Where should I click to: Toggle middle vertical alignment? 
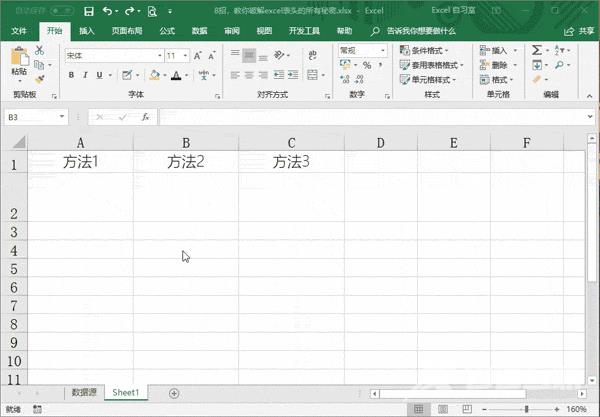249,56
